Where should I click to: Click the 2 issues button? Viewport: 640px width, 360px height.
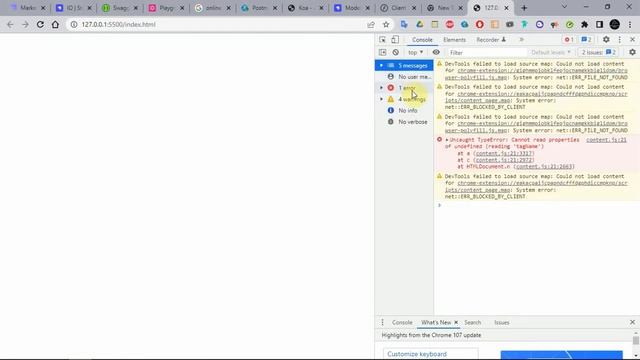(599, 52)
